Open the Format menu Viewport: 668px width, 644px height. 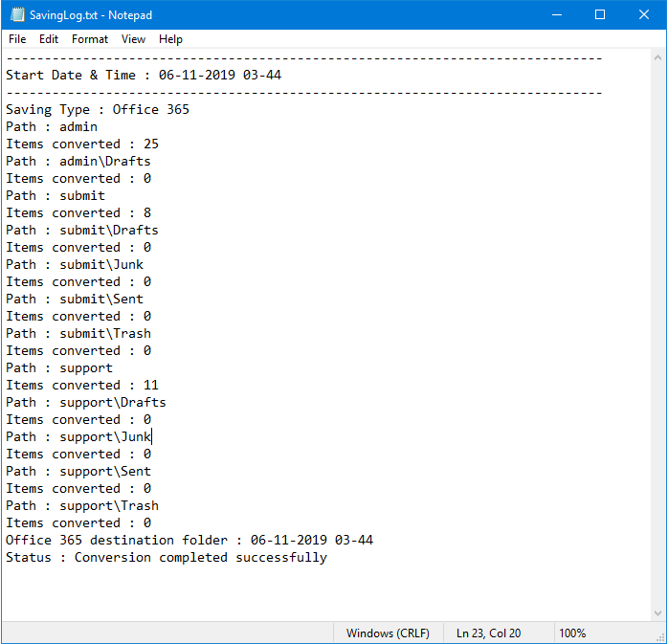pyautogui.click(x=90, y=39)
